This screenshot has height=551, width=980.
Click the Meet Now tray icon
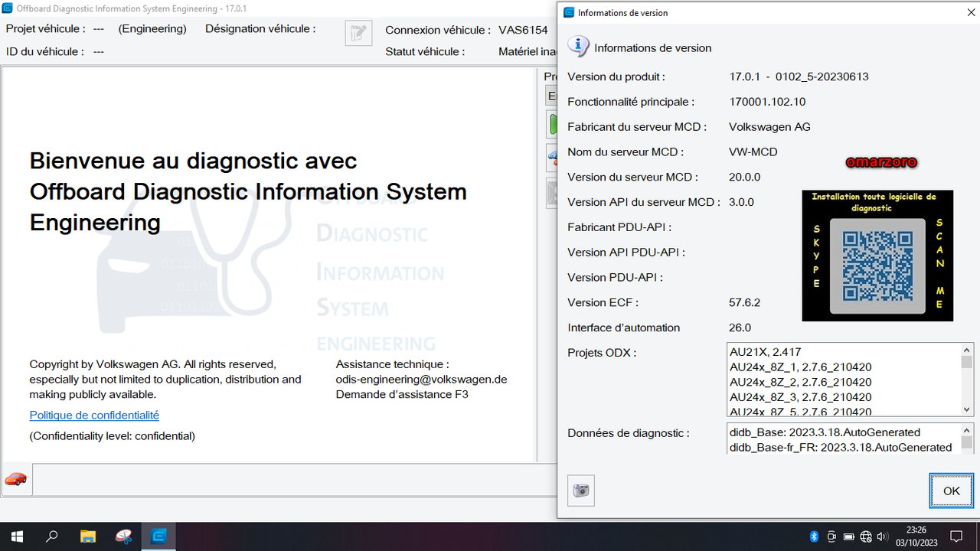[831, 536]
